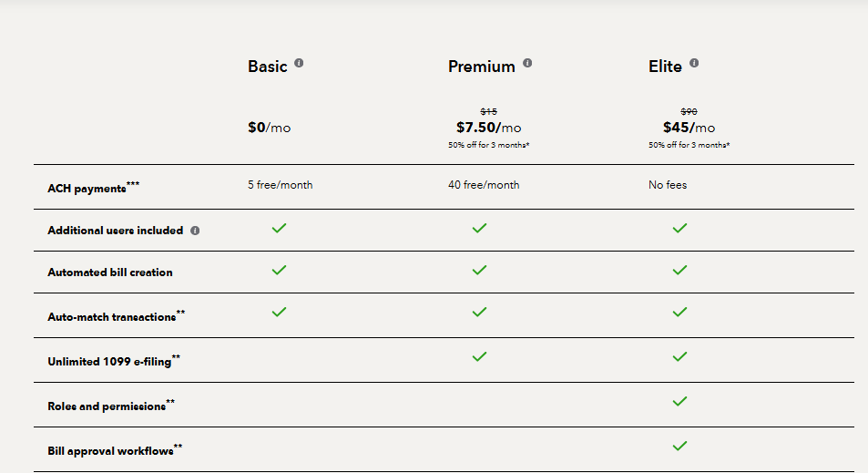The width and height of the screenshot is (868, 473).
Task: Click the Elite plan heading
Action: pyautogui.click(x=665, y=67)
